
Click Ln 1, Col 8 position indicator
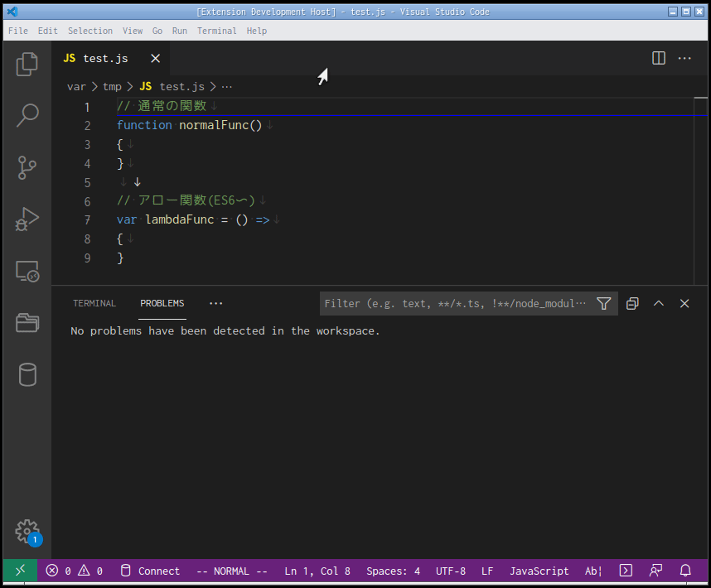(x=317, y=571)
